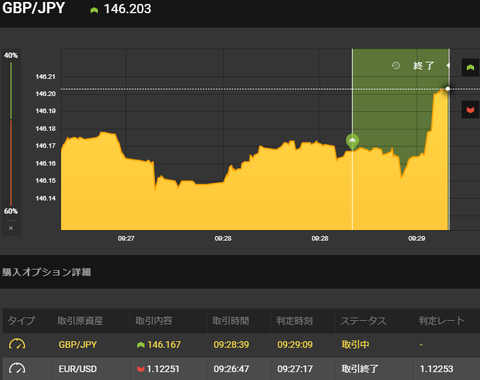Viewport: 480px width, 380px height.
Task: Click the current price dot on the chart
Action: [448, 89]
